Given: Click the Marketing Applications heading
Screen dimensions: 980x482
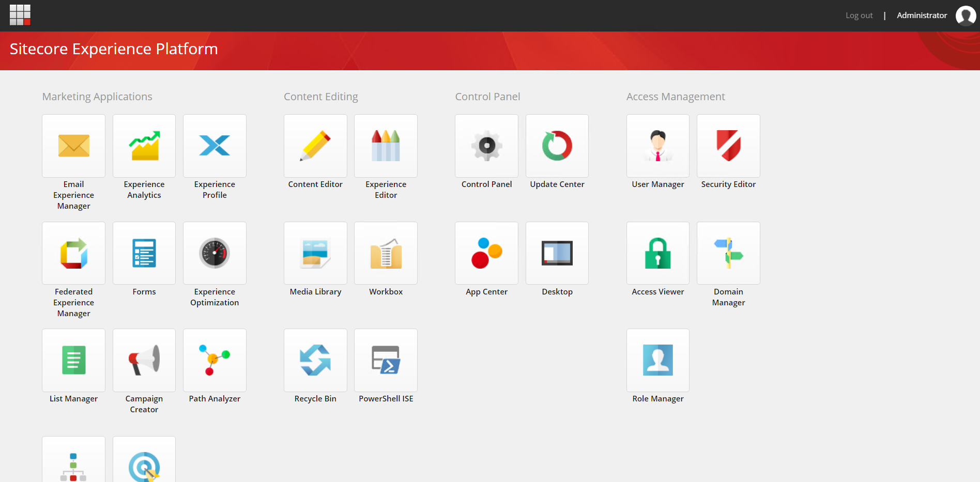Looking at the screenshot, I should coord(97,97).
